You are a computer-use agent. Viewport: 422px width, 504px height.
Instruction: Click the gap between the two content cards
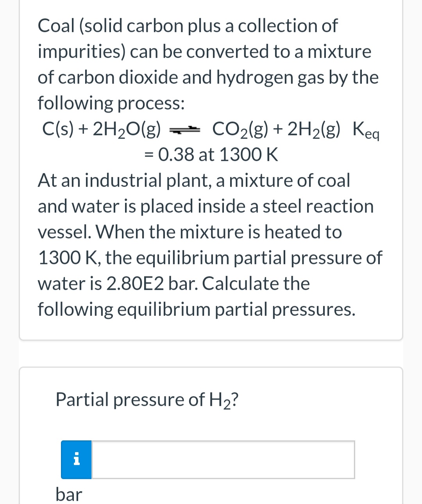(211, 352)
